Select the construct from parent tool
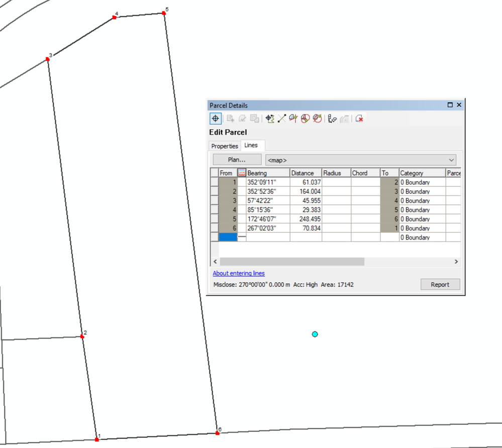 (x=270, y=119)
